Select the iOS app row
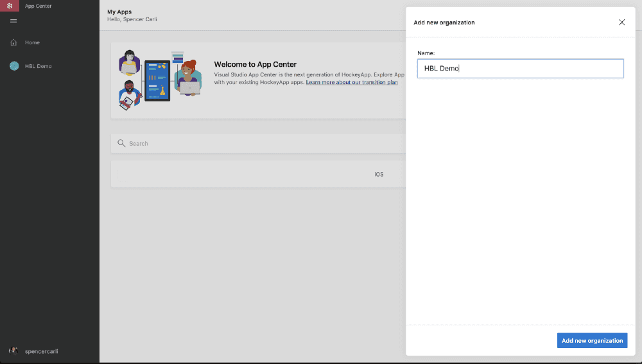Screen dimensions: 642x364 [258, 174]
